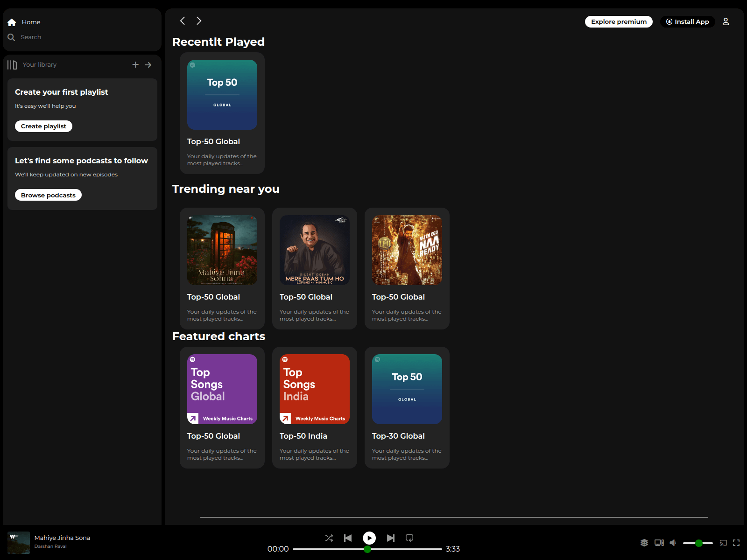Screen dimensions: 747x560
Task: Click 'Let's find some podcasts to follow' text
Action: coord(81,161)
